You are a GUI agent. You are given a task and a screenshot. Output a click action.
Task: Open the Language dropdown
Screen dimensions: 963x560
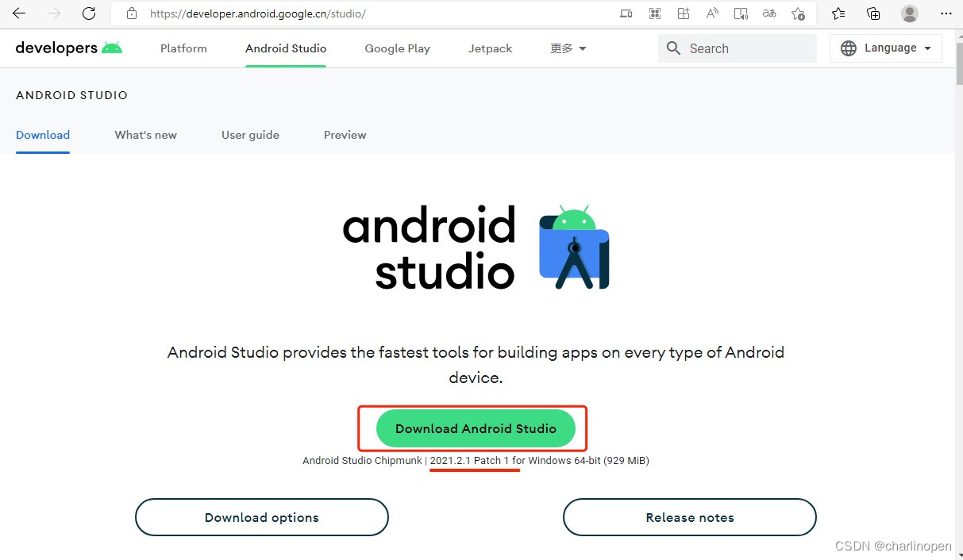point(886,48)
